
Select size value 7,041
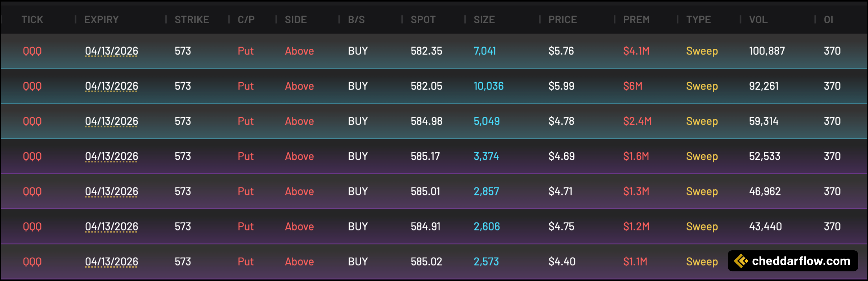(x=485, y=51)
